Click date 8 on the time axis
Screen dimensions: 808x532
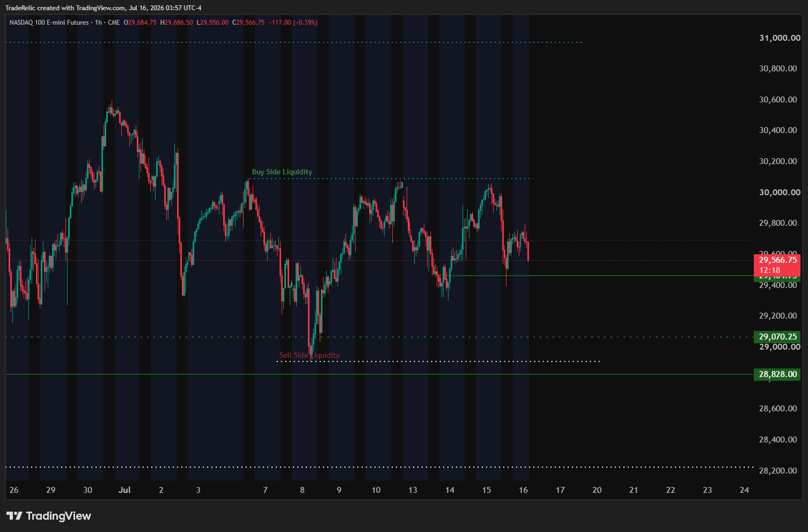point(302,490)
